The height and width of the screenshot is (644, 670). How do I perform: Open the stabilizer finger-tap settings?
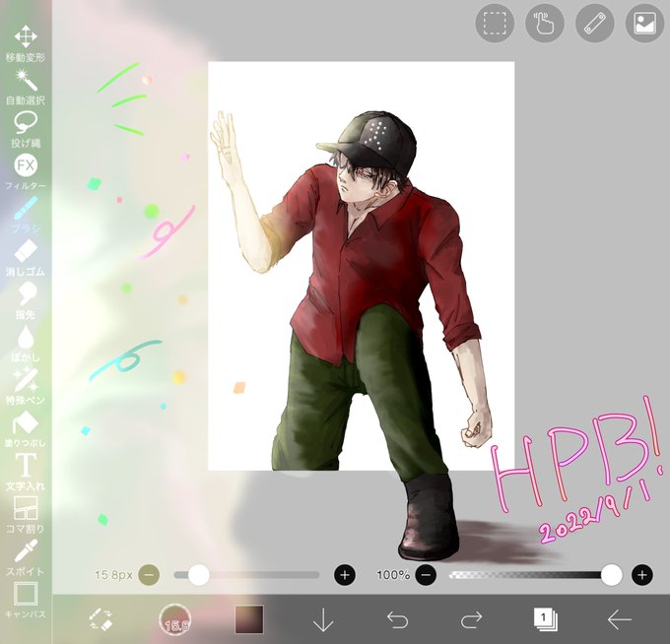pos(544,23)
